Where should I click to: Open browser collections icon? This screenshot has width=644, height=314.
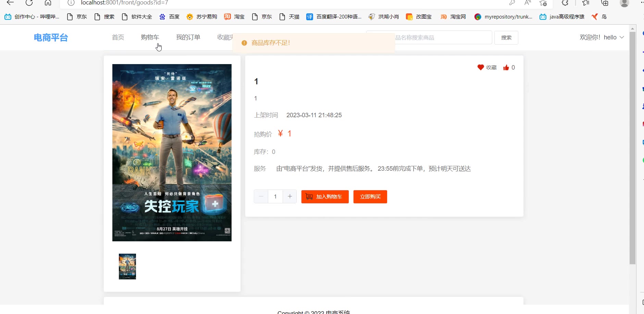[605, 3]
